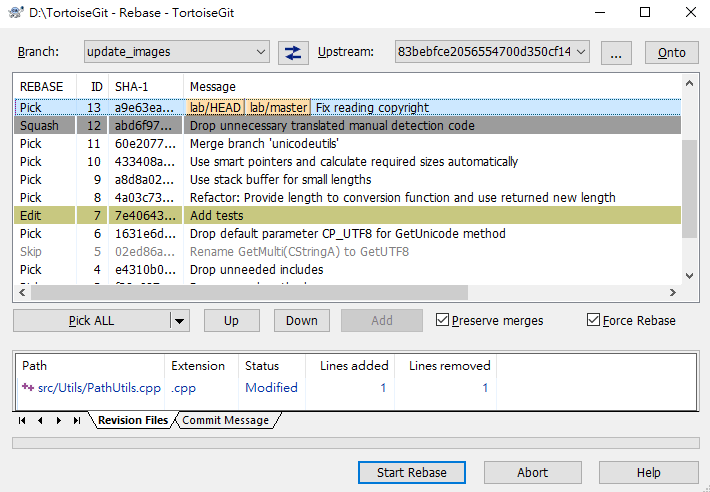Screen dimensions: 710x492
Task: Select commit "Merge branch 'unicodeutils'"
Action: click(348, 143)
